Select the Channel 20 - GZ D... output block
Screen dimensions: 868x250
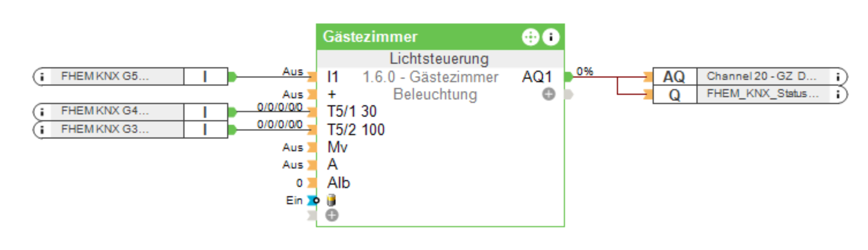[x=761, y=76]
